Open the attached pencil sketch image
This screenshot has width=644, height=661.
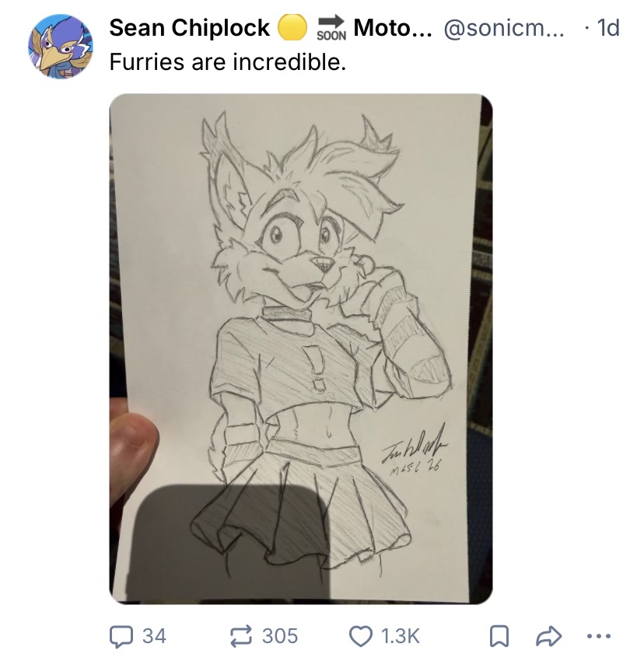pos(301,348)
